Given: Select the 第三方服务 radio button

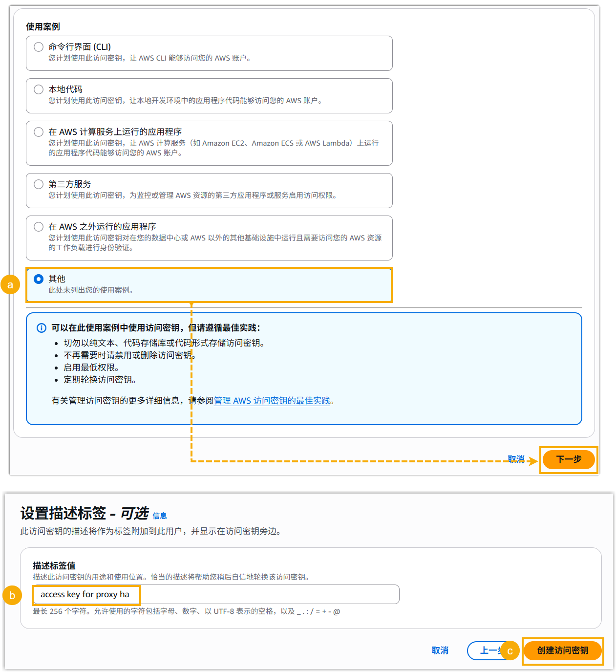Looking at the screenshot, I should [39, 184].
